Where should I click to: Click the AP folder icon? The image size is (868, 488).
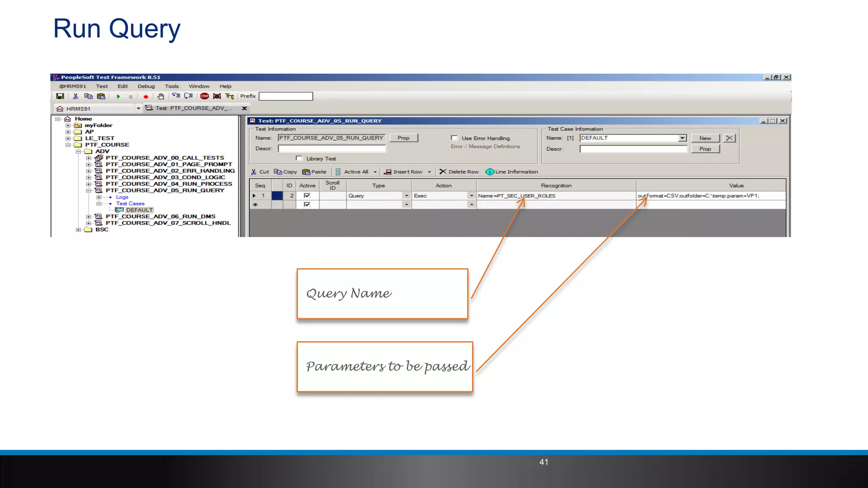tap(78, 132)
